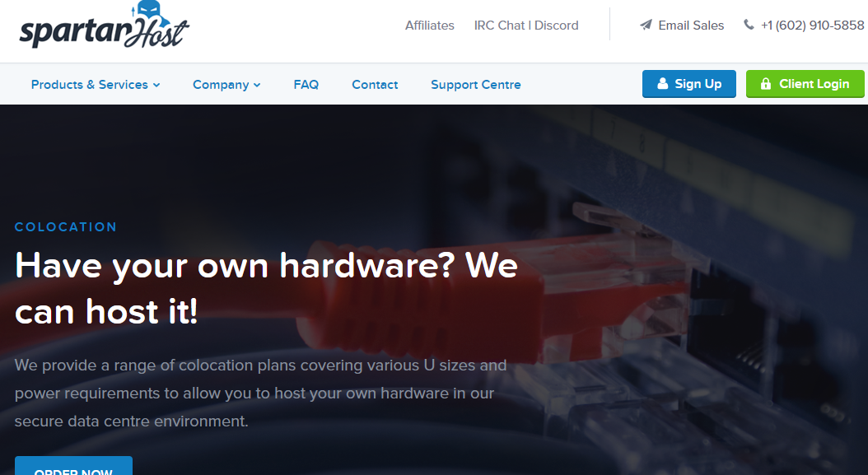Click the user icon on Sign Up
The height and width of the screenshot is (475, 868).
click(x=662, y=84)
